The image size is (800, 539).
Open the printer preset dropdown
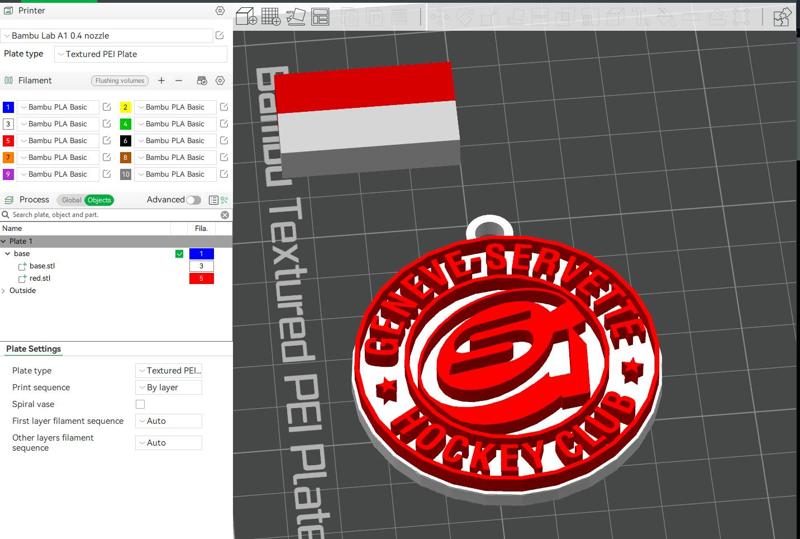point(107,36)
